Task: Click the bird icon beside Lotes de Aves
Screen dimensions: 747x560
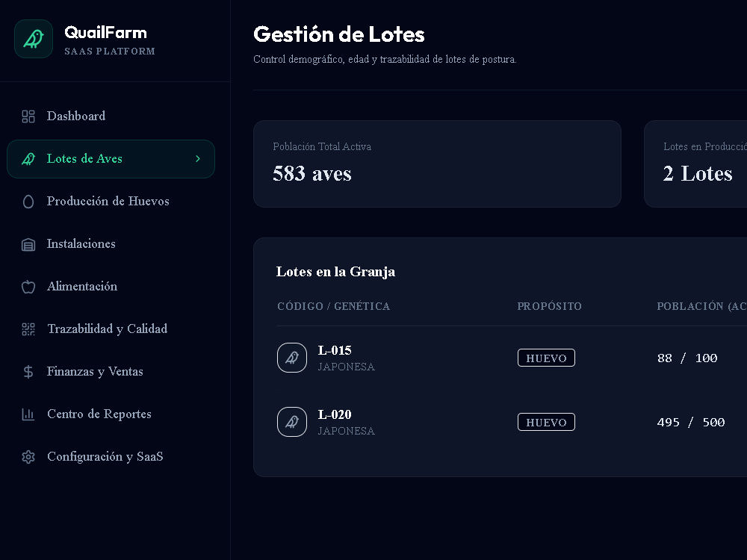Action: [28, 158]
